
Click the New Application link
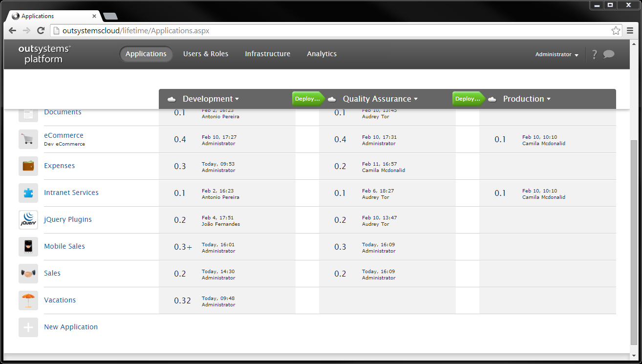pos(71,327)
